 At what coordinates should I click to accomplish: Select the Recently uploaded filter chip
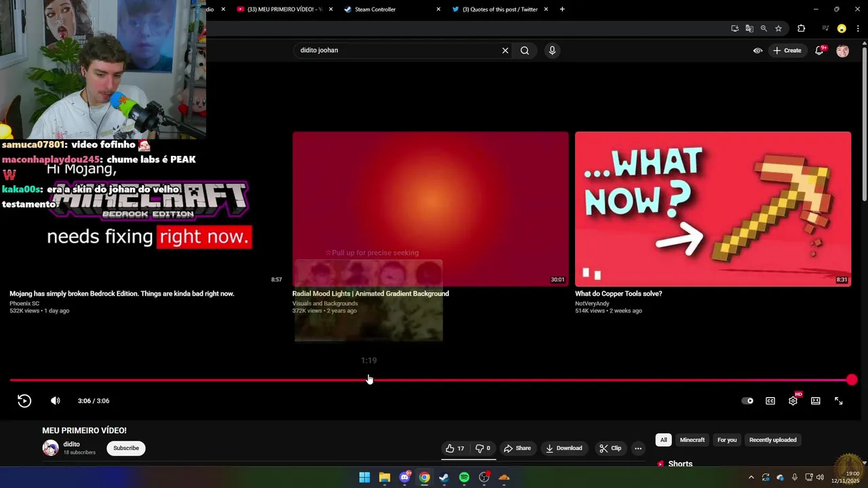(772, 440)
